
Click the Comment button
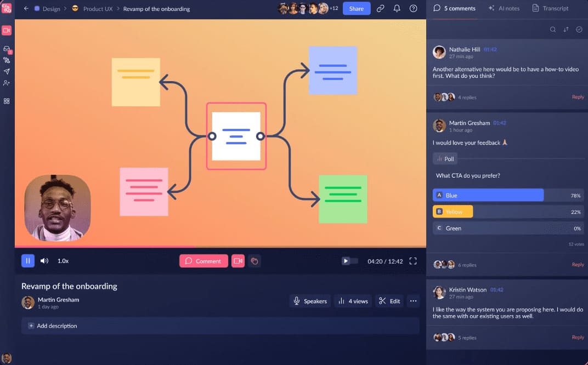click(x=203, y=261)
